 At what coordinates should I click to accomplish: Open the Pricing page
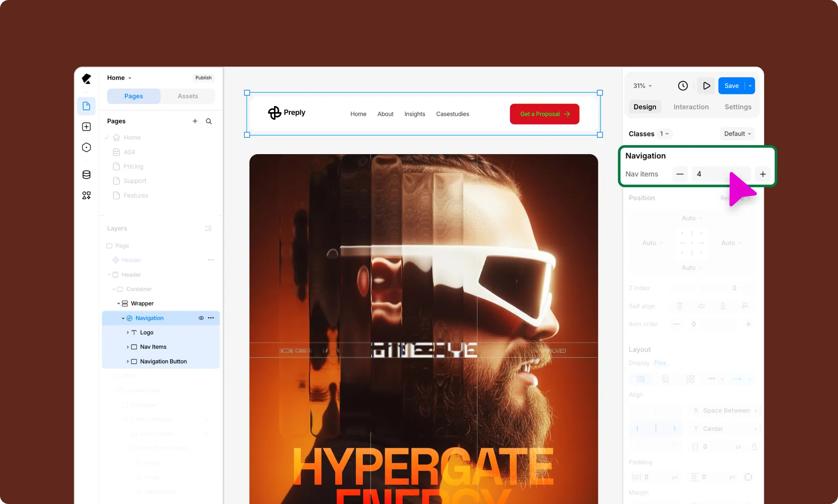[133, 167]
